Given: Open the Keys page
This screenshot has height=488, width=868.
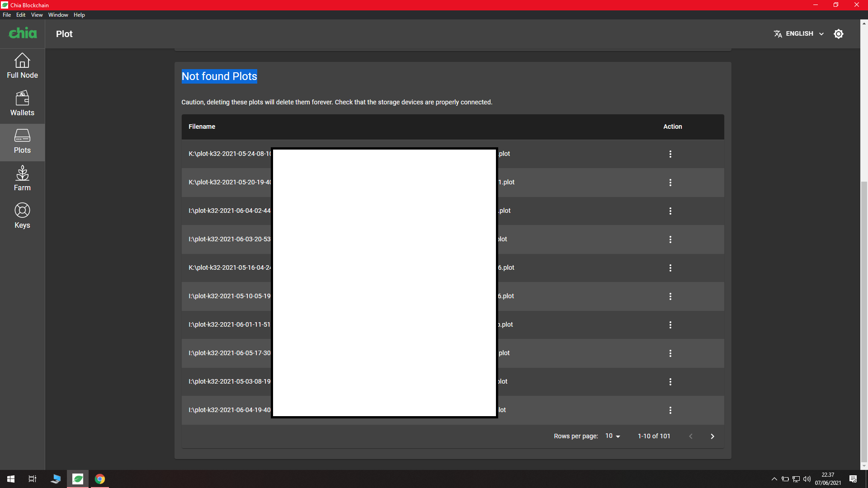Looking at the screenshot, I should [22, 216].
